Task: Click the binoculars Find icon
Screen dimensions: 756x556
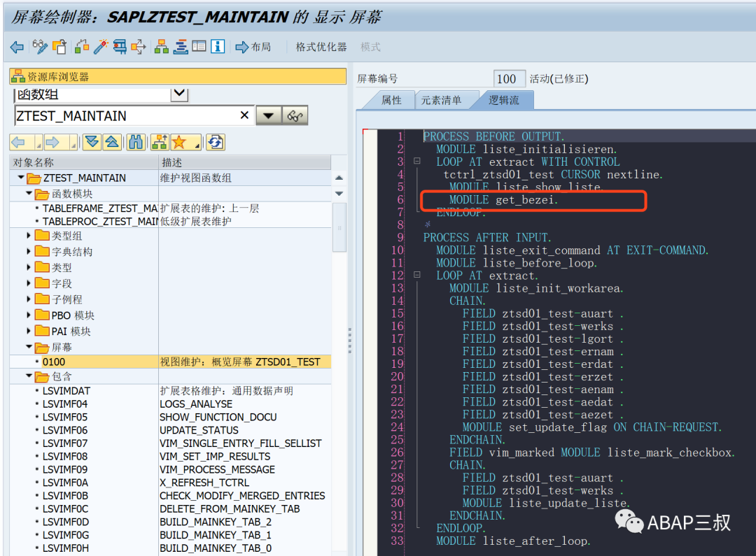Action: (x=136, y=142)
